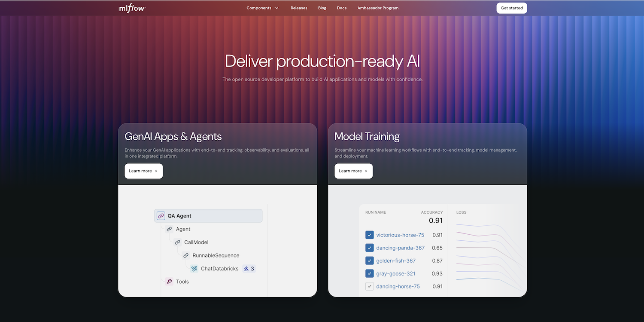Click the tool count badge showing 3
This screenshot has height=322, width=644.
pos(249,269)
